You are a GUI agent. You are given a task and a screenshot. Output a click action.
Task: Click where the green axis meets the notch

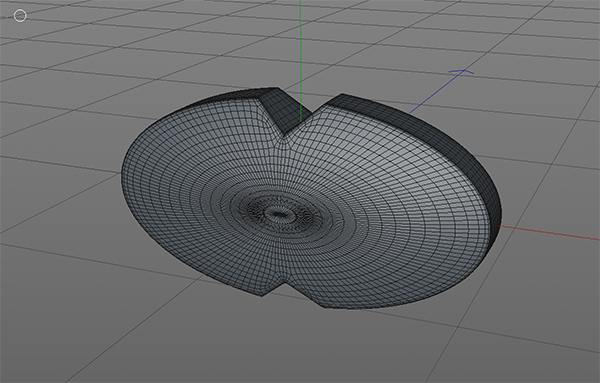(301, 122)
